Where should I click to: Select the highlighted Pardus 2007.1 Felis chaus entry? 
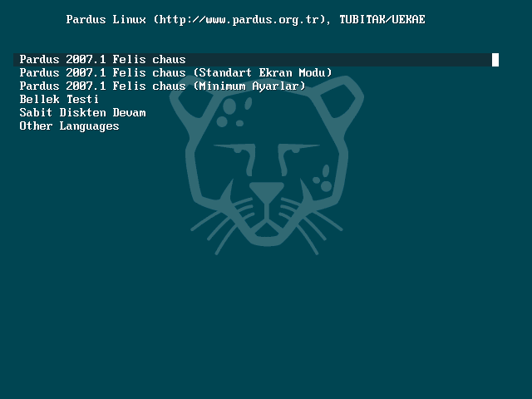256,60
